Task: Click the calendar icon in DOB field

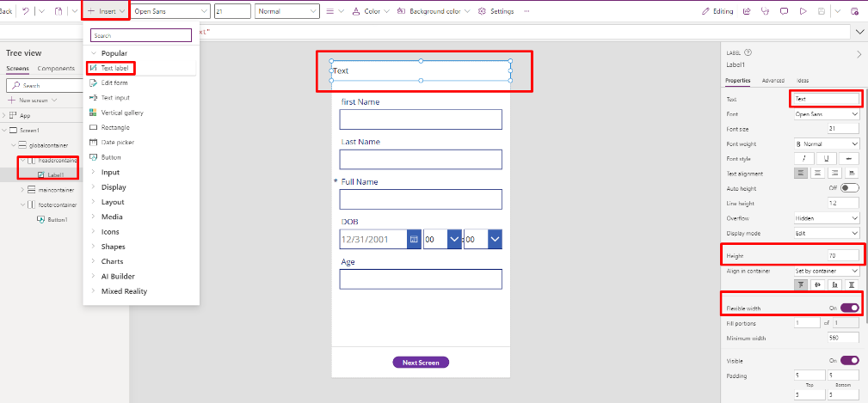Action: (x=414, y=240)
